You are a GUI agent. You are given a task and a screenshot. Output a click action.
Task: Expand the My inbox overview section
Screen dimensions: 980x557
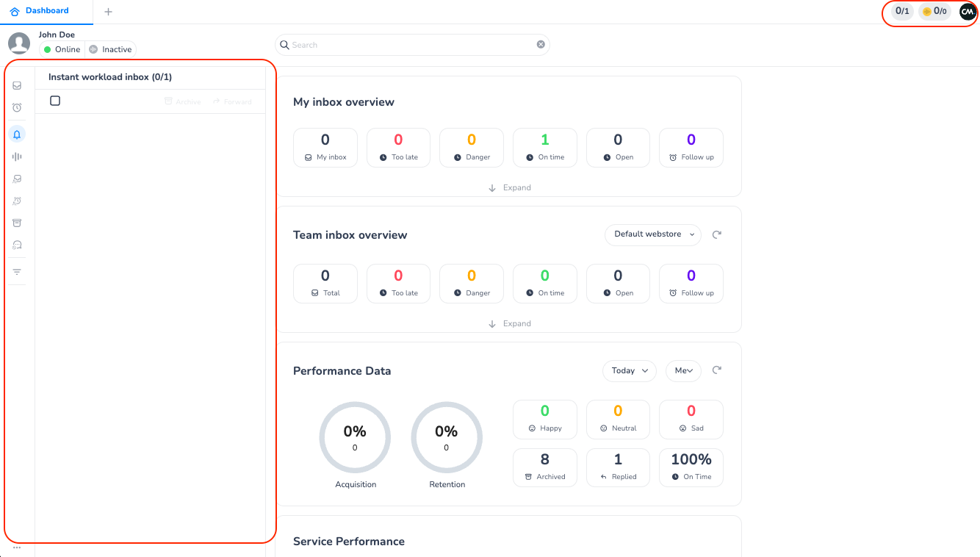point(509,188)
